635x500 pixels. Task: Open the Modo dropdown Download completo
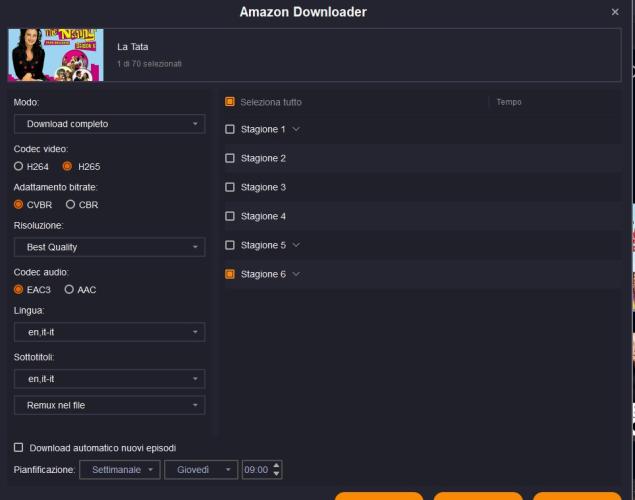click(109, 124)
